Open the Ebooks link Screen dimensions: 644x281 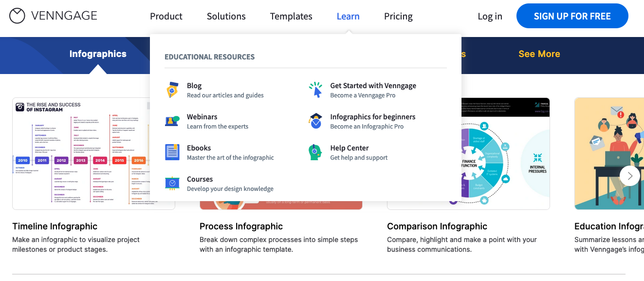[x=199, y=148]
